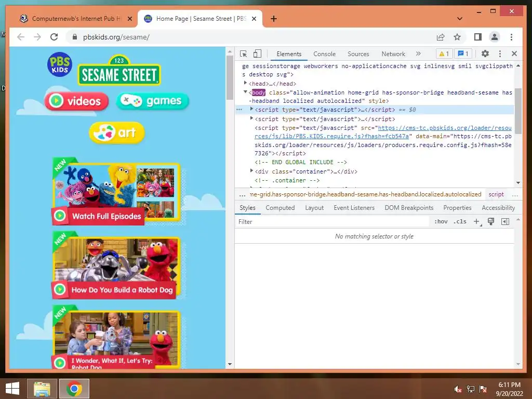Viewport: 532px width, 399px height.
Task: View site information lock icon
Action: coord(75,37)
